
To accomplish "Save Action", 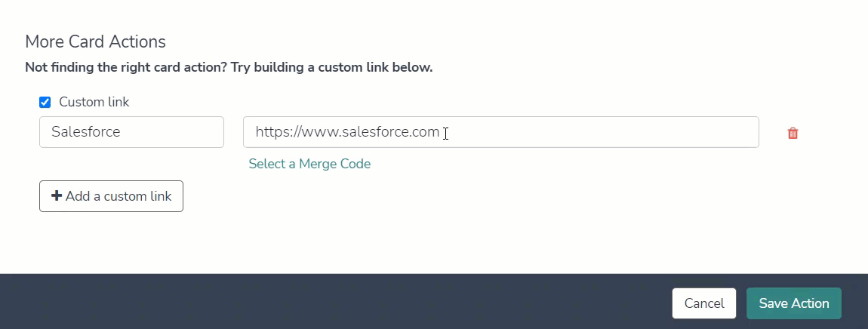I will pyautogui.click(x=794, y=303).
